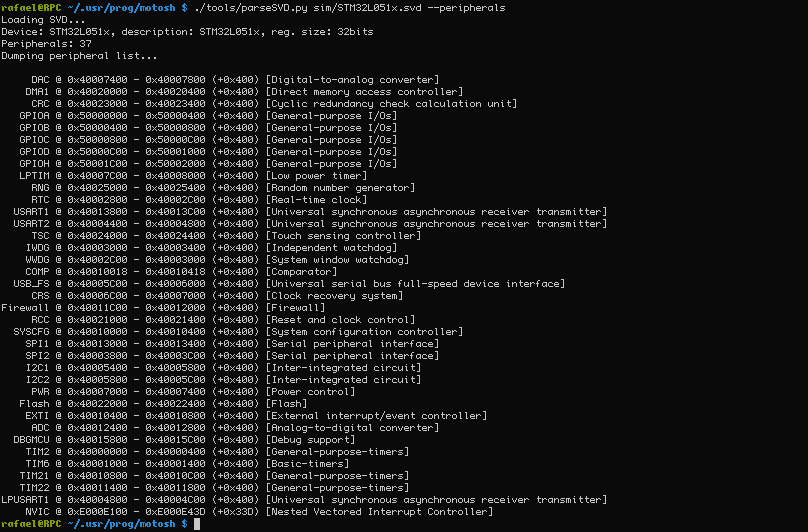This screenshot has height=532, width=808.
Task: Click the DMA1 peripheral name
Action: (x=37, y=92)
